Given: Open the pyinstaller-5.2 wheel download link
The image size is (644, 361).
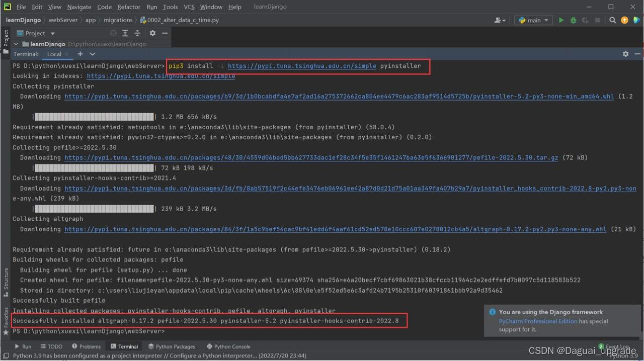Looking at the screenshot, I should pyautogui.click(x=339, y=97).
